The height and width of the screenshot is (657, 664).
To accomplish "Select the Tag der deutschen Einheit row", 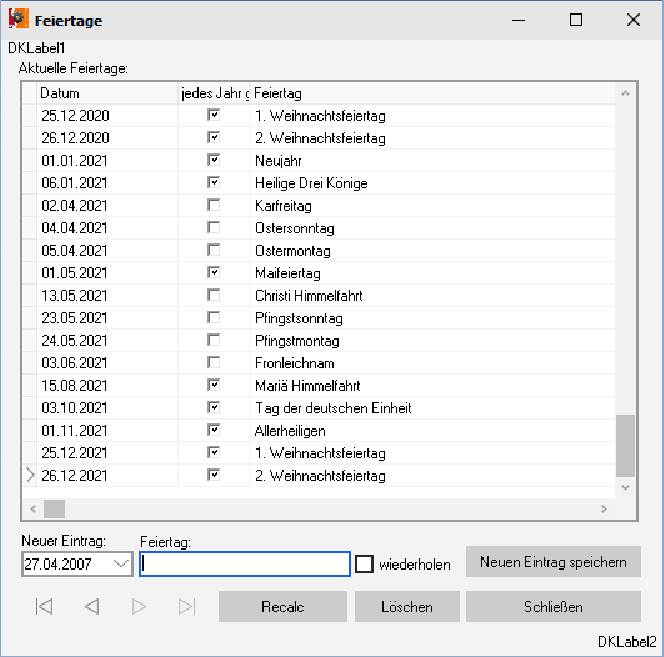I will click(x=333, y=408).
